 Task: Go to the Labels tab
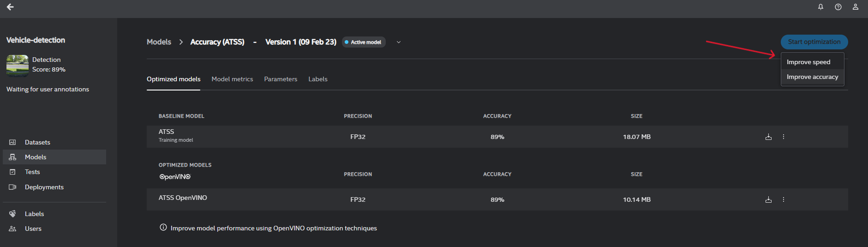pos(318,79)
